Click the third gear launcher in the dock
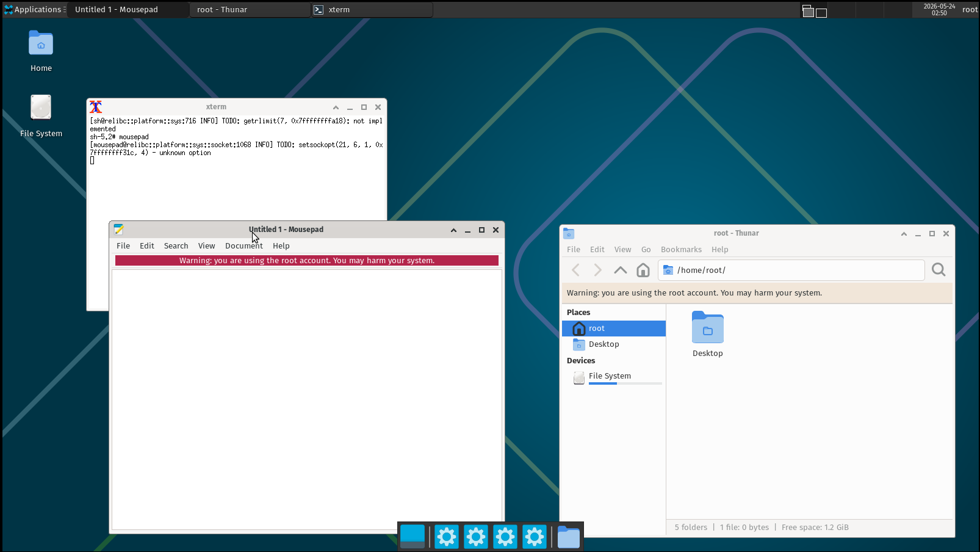Viewport: 980px width, 552px height. click(x=505, y=537)
